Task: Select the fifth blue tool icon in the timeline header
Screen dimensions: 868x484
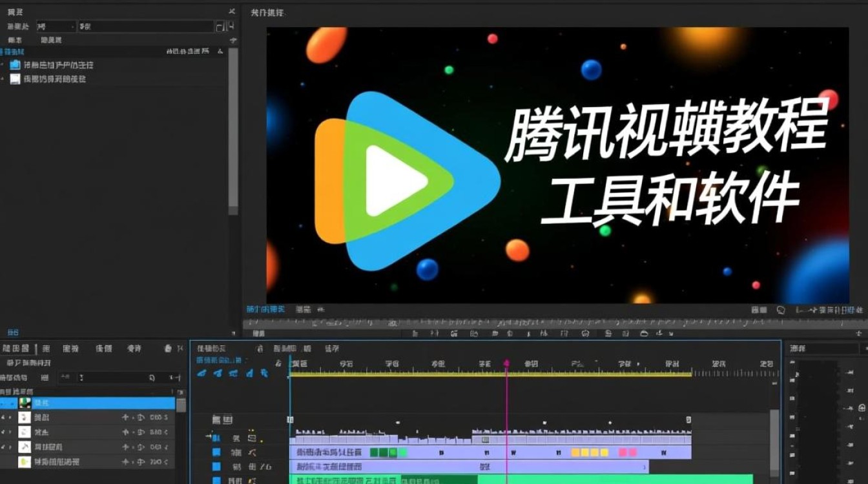Action: point(264,373)
